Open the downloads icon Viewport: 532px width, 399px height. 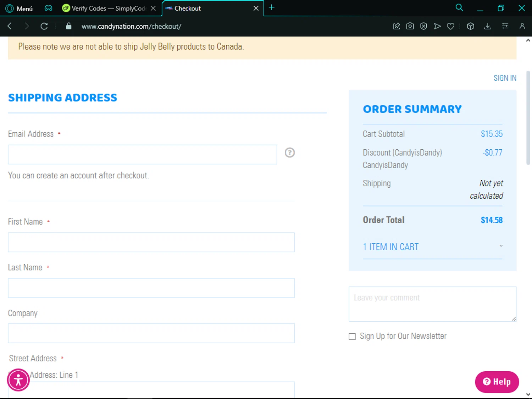tap(488, 26)
